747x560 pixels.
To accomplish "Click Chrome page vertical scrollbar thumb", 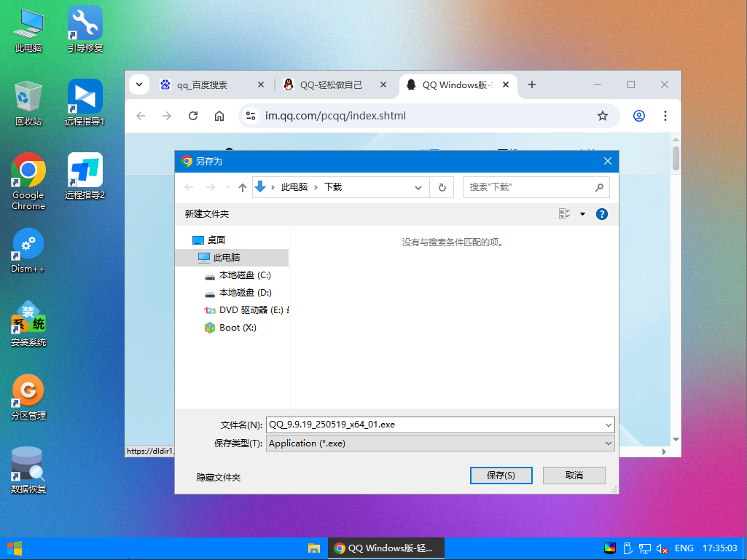I will 676,158.
